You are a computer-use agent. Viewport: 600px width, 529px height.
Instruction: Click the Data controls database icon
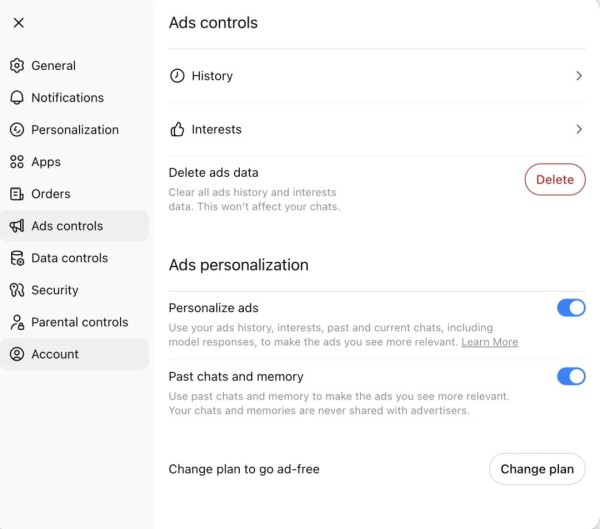click(17, 258)
